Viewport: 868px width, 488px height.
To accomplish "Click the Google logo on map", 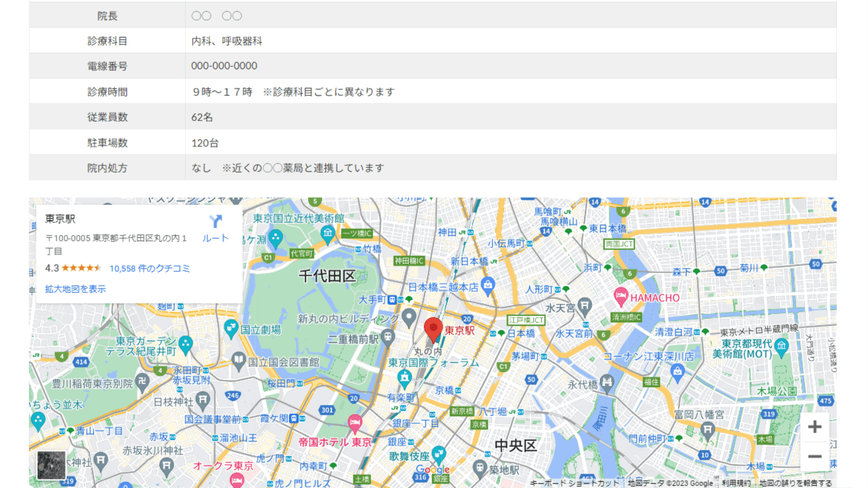I will click(433, 470).
